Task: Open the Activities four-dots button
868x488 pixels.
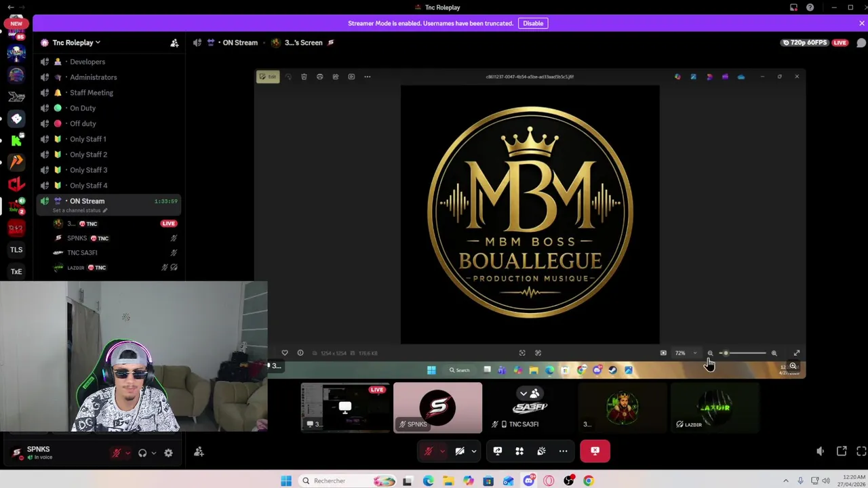Action: 519,451
